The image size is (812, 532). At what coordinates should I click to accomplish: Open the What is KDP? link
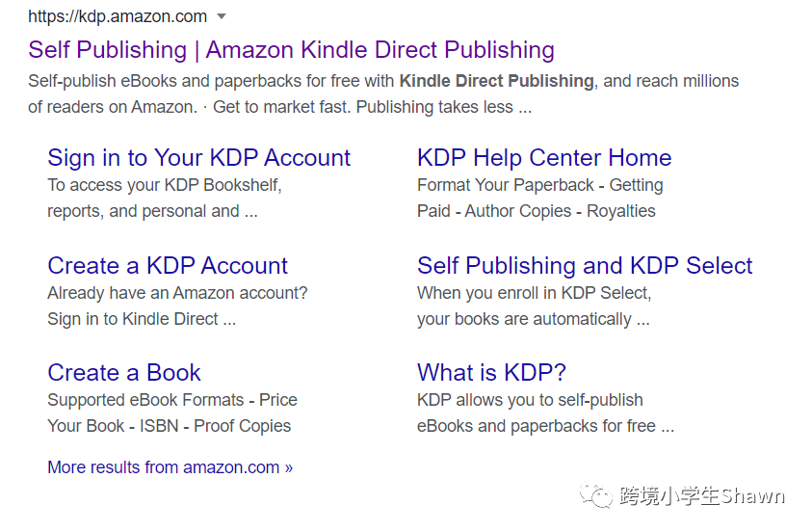pos(491,372)
